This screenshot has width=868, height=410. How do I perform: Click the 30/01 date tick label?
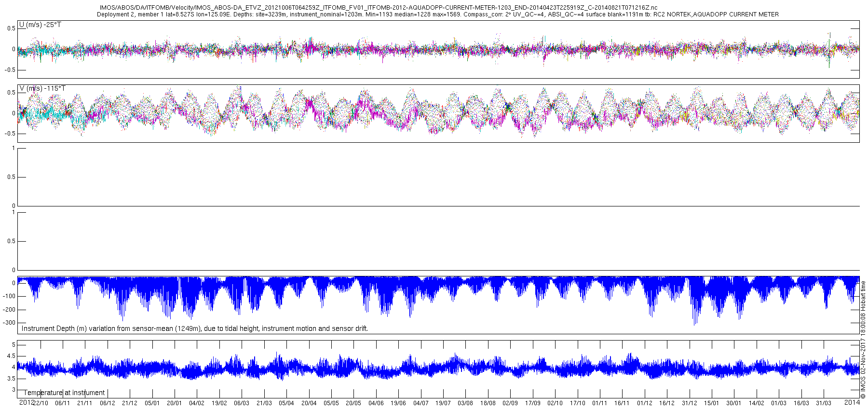(734, 403)
